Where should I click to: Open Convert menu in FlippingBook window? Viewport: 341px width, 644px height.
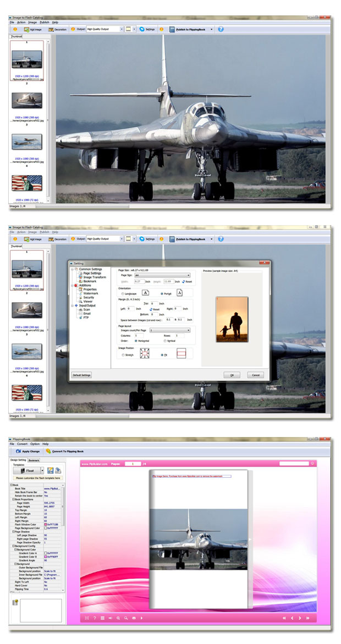click(22, 444)
